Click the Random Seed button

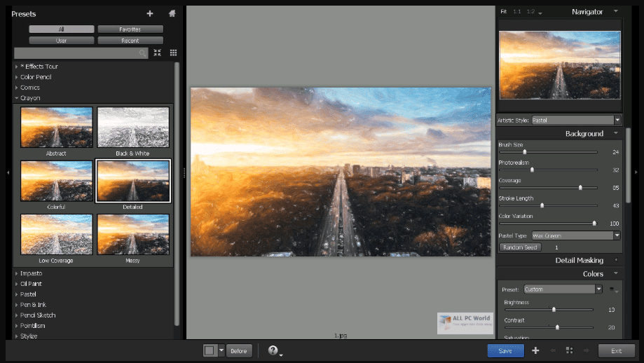pyautogui.click(x=520, y=247)
